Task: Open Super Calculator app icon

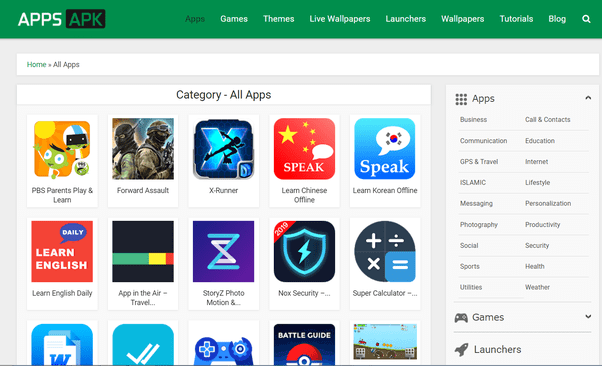Action: 385,252
